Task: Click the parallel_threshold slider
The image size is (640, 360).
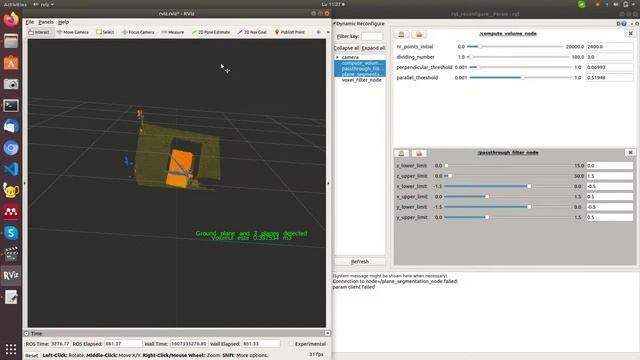Action: [x=521, y=78]
